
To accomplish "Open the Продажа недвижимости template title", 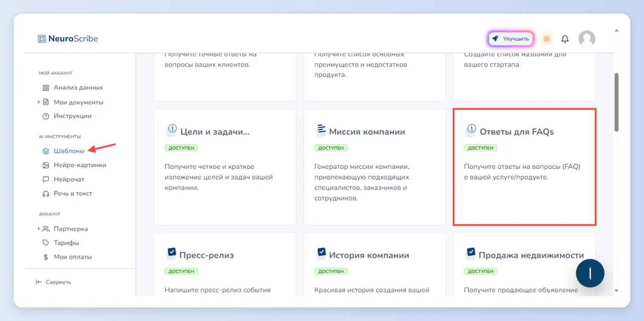I will click(x=531, y=255).
